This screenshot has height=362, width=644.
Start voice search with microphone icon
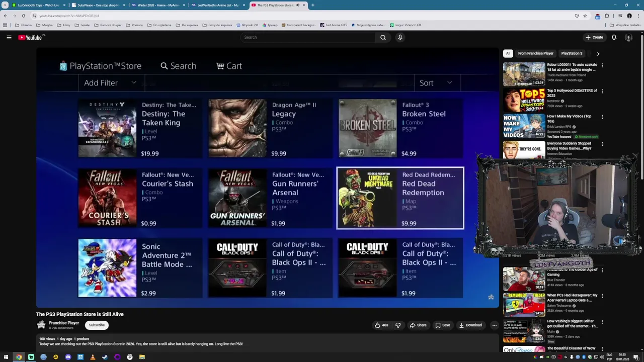[x=400, y=37]
